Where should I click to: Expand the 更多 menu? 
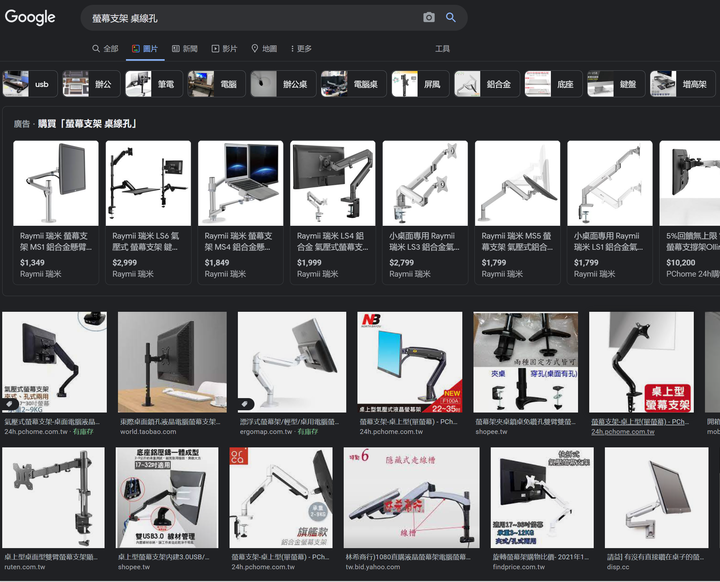[x=301, y=49]
